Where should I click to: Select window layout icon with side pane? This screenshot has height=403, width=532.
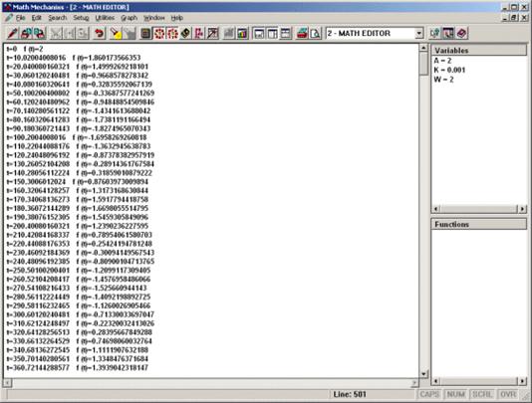coord(272,33)
